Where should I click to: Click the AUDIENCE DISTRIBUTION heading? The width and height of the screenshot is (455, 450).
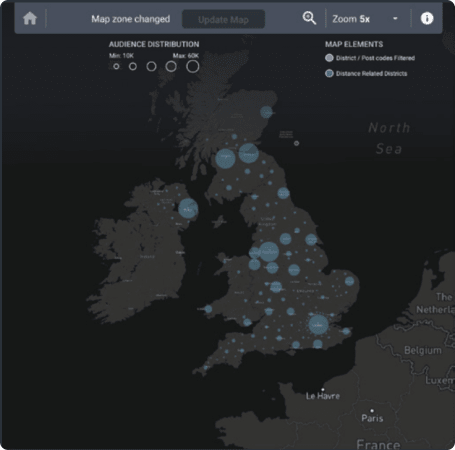pos(154,44)
